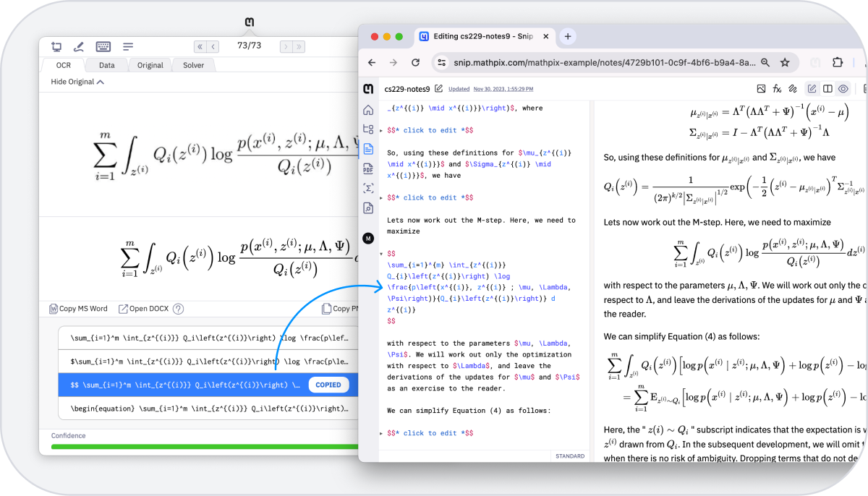Switch to preview-only eye view mode

[843, 89]
